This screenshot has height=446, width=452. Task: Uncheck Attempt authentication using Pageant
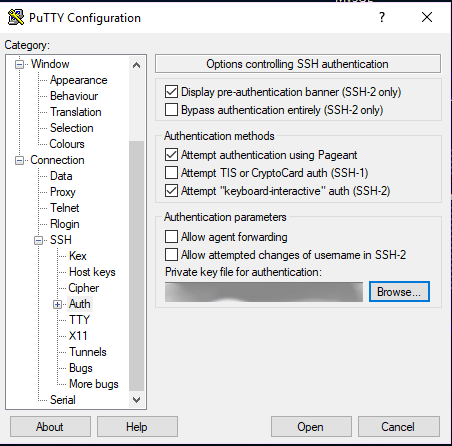click(171, 155)
